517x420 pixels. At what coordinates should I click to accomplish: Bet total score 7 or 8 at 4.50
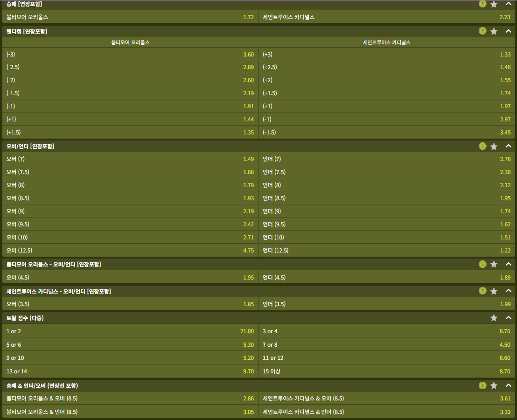coord(387,344)
